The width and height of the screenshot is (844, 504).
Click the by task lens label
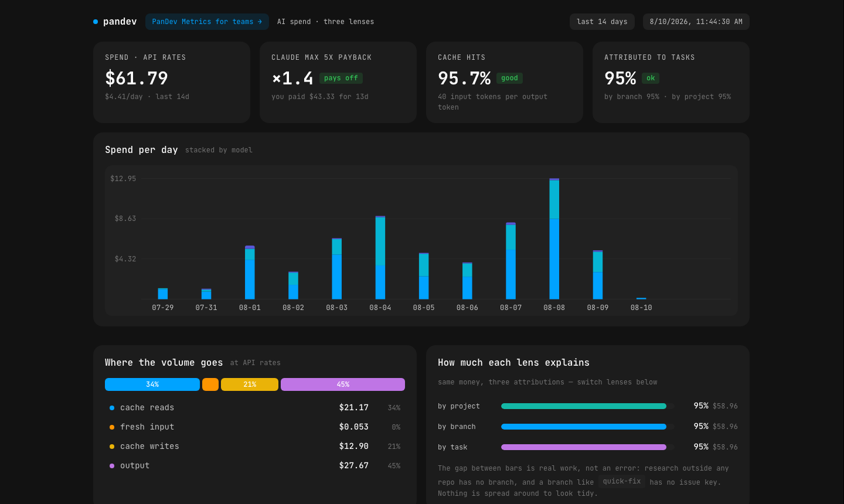coord(452,447)
